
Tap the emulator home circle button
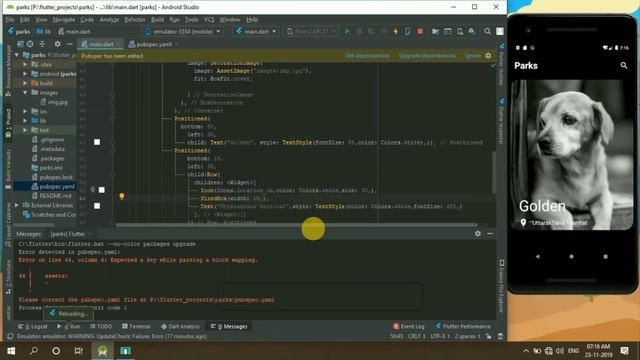[571, 256]
